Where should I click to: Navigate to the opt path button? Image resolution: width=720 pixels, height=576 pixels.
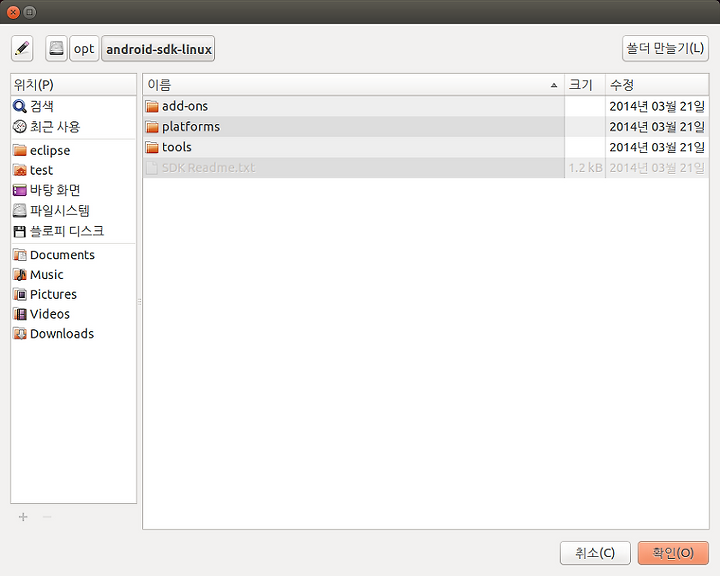point(84,48)
